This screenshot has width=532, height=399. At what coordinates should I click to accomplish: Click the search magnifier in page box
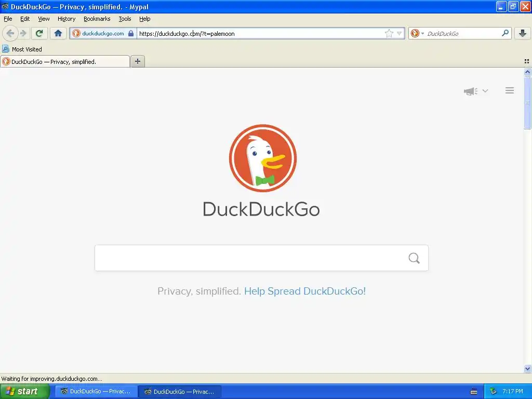click(414, 258)
